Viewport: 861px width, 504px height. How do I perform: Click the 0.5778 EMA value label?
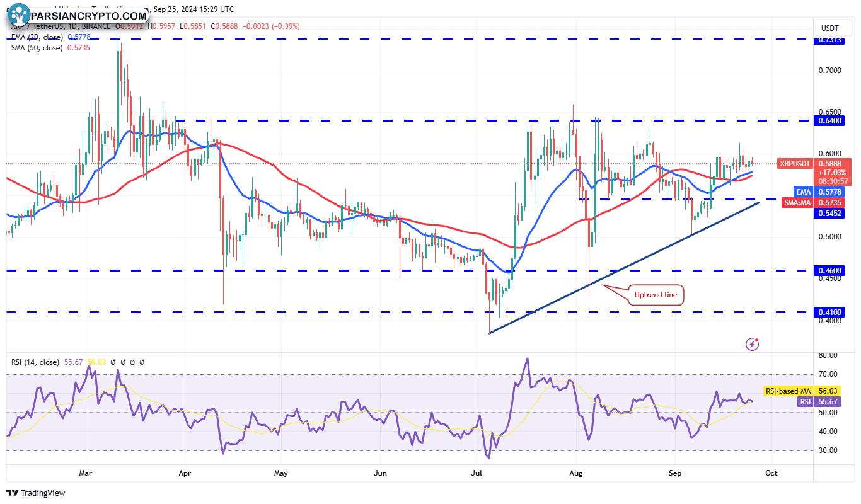(829, 192)
